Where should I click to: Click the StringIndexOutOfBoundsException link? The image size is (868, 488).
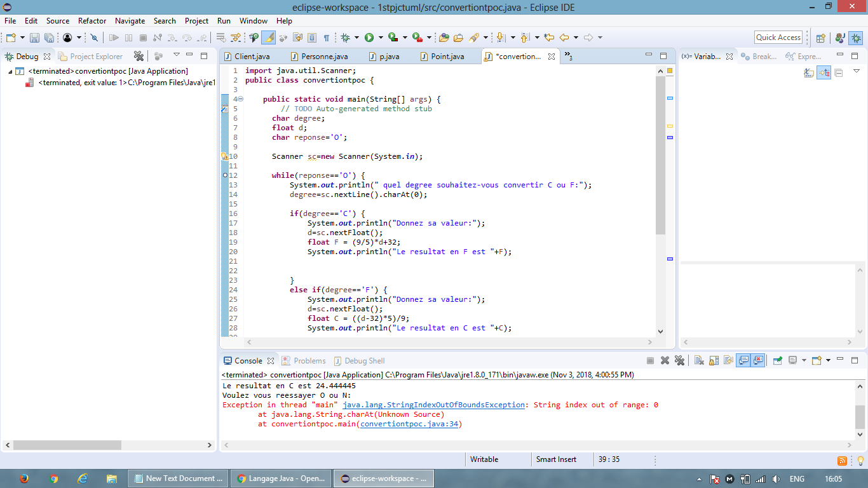434,405
